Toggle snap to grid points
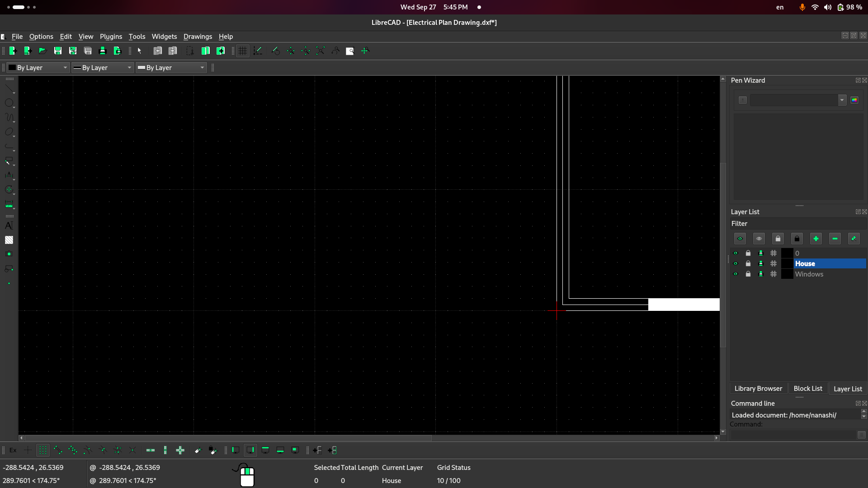Viewport: 868px width, 488px height. pyautogui.click(x=43, y=450)
